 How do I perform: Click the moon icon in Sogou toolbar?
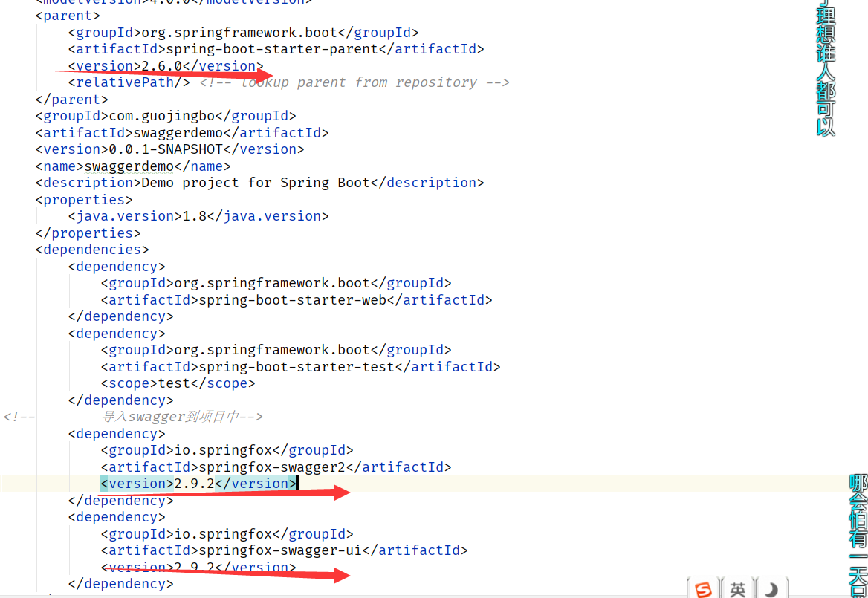pyautogui.click(x=771, y=590)
